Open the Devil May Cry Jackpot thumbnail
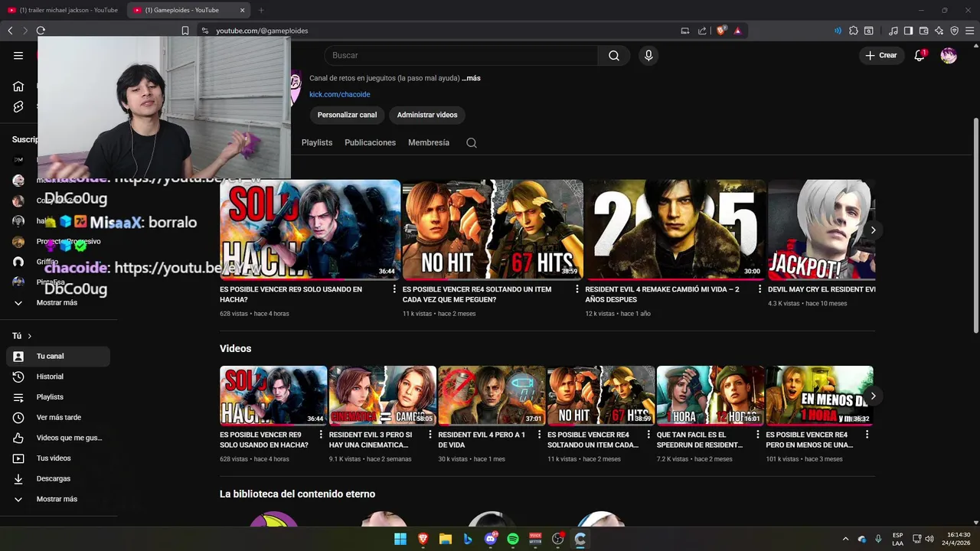The height and width of the screenshot is (551, 980). 822,230
